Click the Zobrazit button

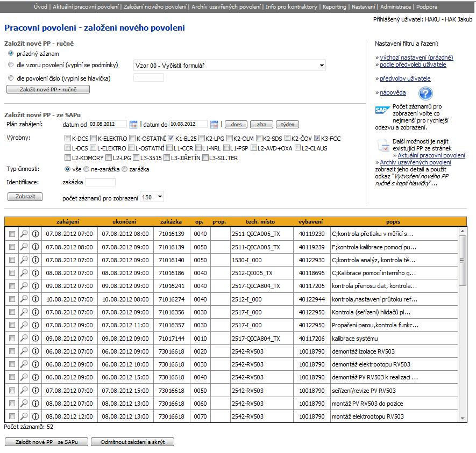point(25,197)
